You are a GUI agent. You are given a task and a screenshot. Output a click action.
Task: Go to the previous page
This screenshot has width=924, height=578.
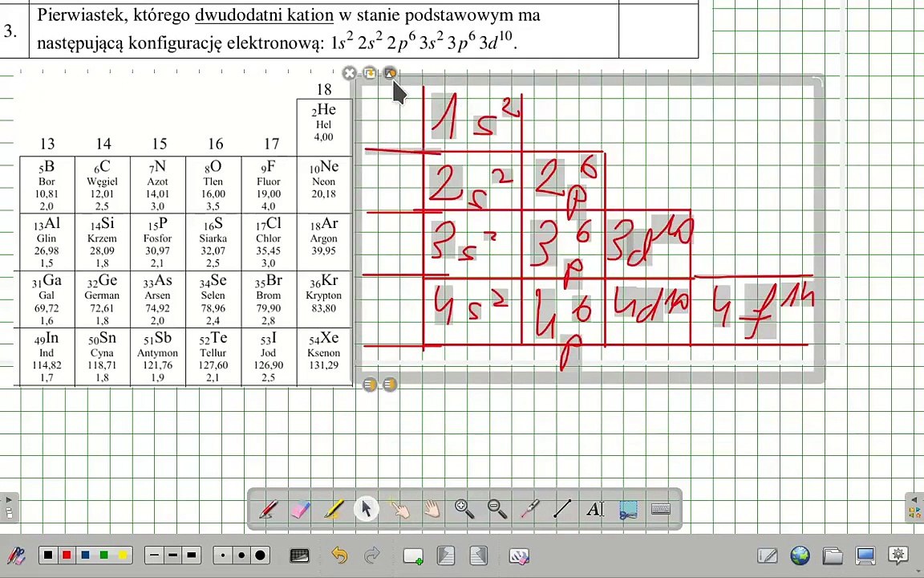(x=445, y=556)
